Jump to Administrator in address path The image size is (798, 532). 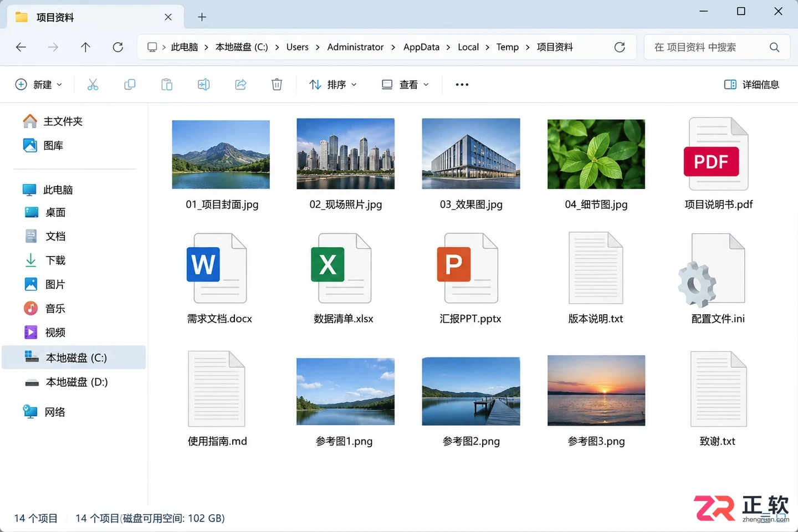tap(355, 47)
